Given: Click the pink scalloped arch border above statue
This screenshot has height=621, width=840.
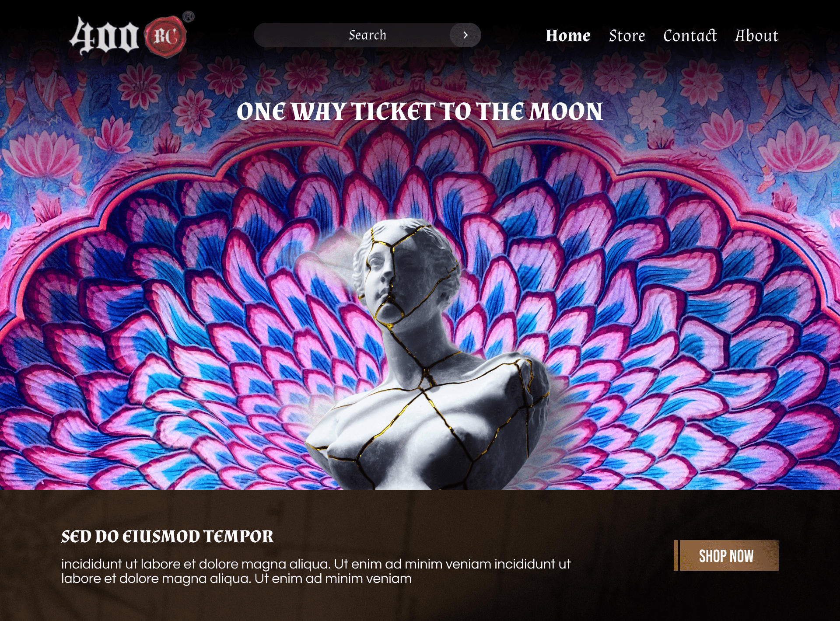Looking at the screenshot, I should point(420,131).
